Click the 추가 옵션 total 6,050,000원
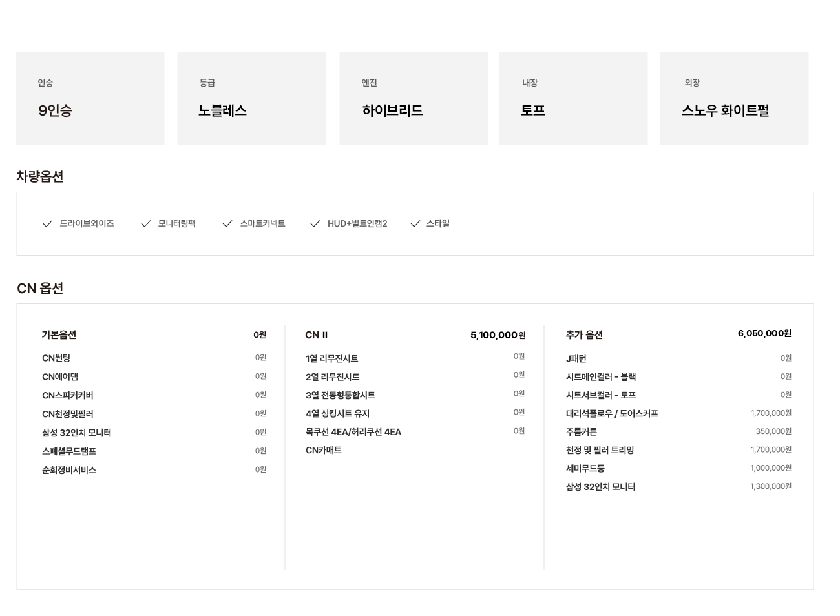Screen dimensions: 840x616 coord(764,334)
